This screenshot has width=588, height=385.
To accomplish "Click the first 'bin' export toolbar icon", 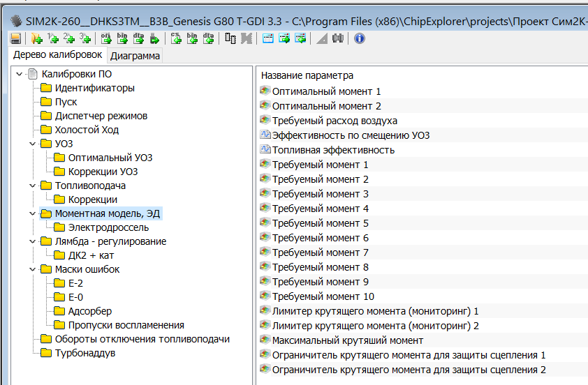I will tap(122, 39).
